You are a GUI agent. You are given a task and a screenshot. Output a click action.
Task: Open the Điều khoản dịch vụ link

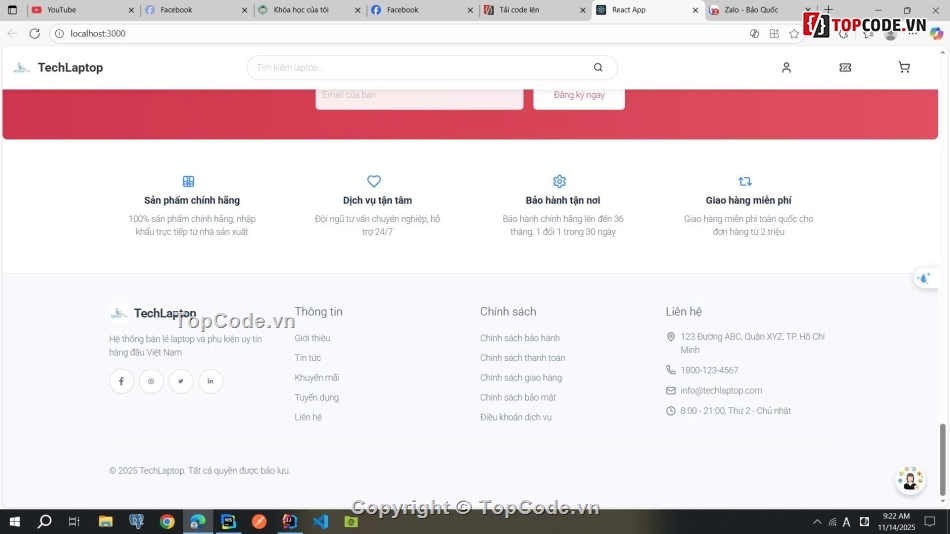click(x=516, y=417)
